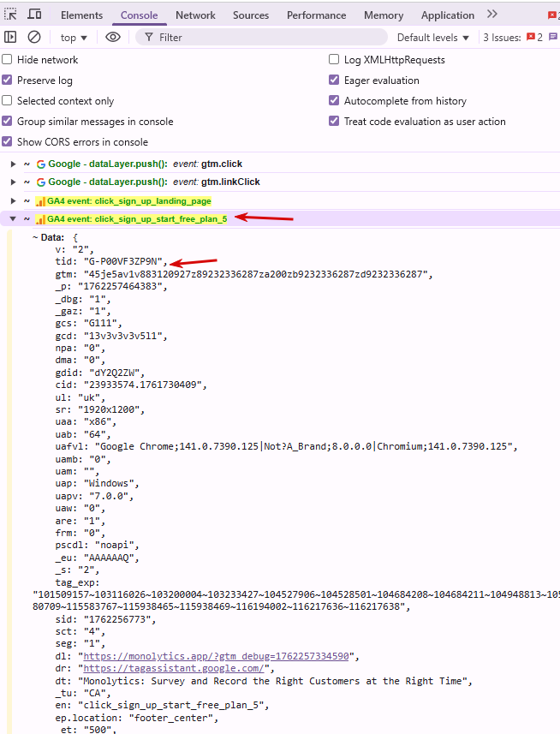Click the Google logo on gtm.click row
The height and width of the screenshot is (734, 560).
coord(41,164)
